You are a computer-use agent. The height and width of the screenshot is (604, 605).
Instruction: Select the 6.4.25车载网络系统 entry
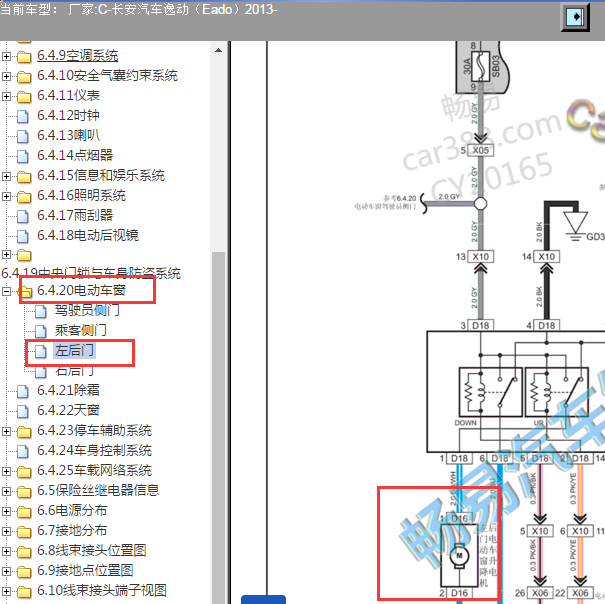[x=95, y=471]
